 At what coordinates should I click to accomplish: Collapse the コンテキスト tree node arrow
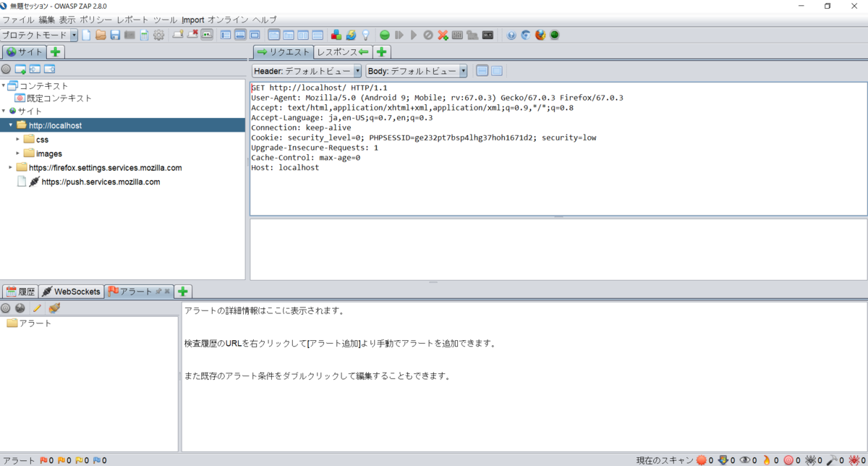(x=4, y=86)
